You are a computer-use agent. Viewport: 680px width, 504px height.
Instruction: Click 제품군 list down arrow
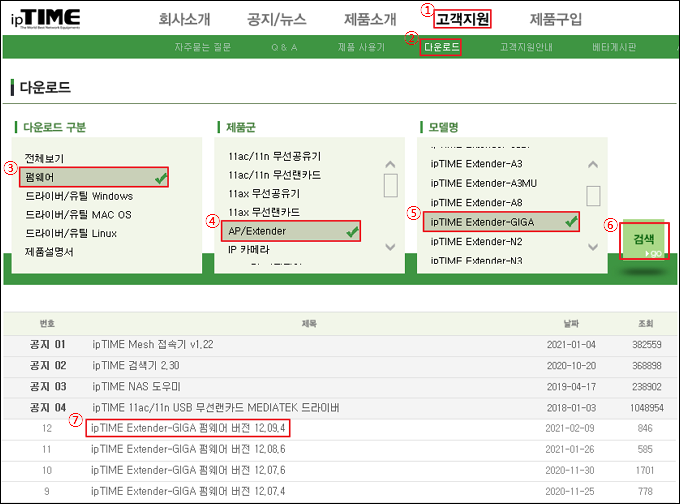[390, 247]
